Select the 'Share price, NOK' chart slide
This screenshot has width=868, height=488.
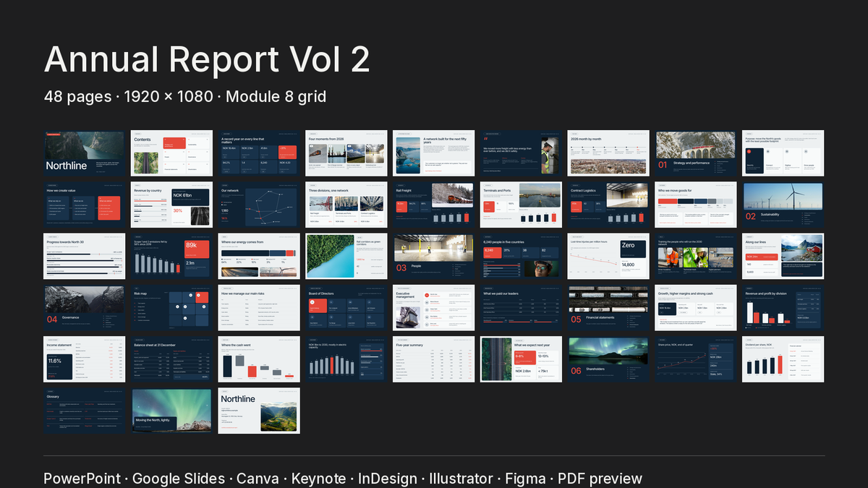pos(697,359)
